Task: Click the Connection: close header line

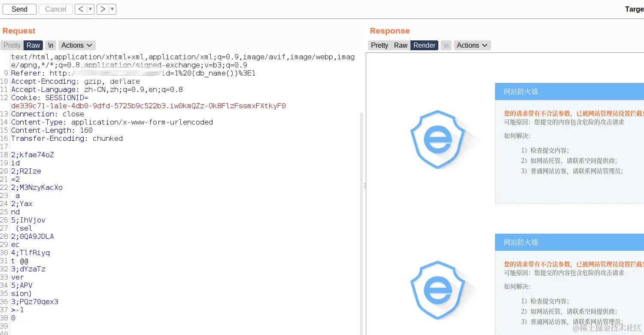Action: pyautogui.click(x=48, y=114)
